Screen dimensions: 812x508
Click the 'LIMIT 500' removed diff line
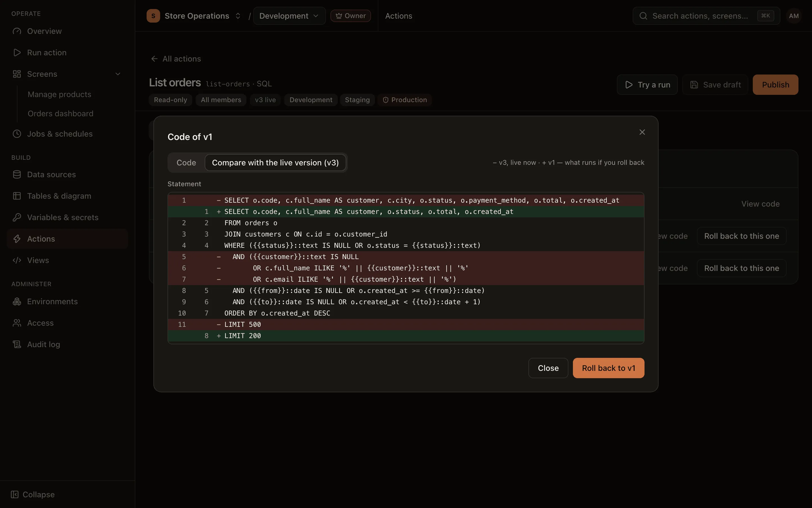tap(406, 325)
